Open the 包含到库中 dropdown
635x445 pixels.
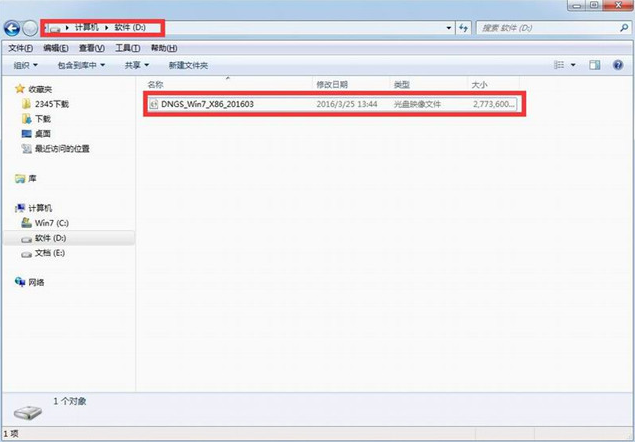pyautogui.click(x=81, y=65)
